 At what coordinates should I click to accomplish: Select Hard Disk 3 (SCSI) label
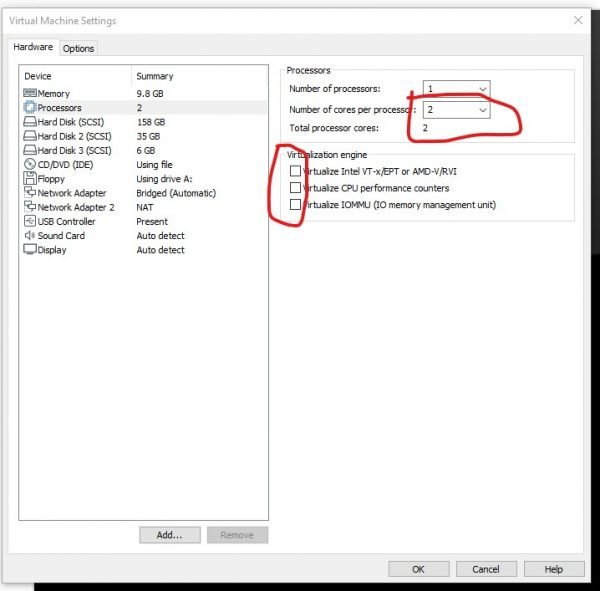[x=75, y=150]
